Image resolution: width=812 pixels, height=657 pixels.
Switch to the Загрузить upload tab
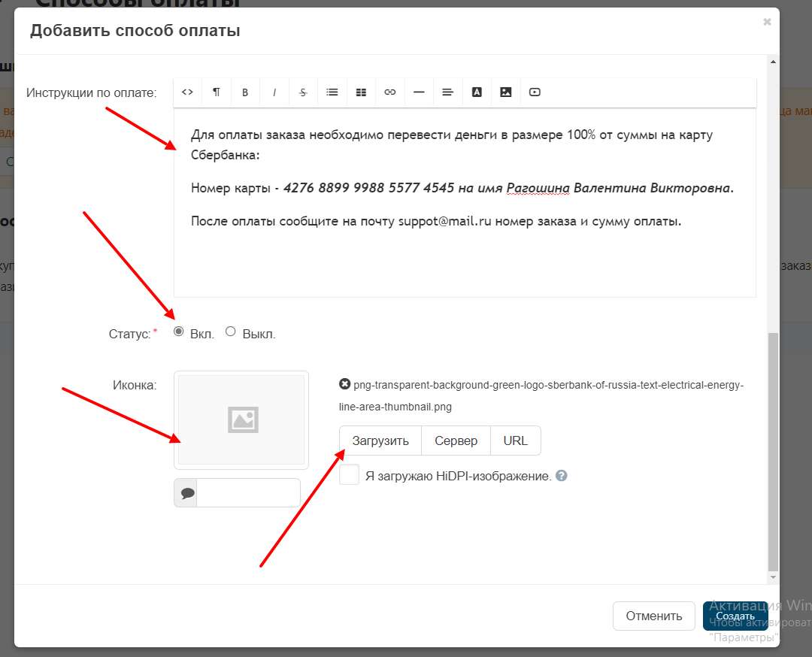click(380, 441)
